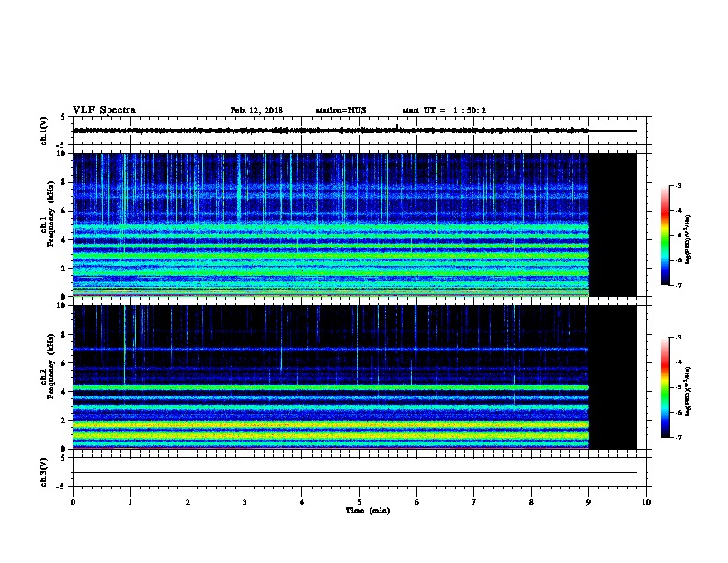Image resolution: width=728 pixels, height=563 pixels.
Task: Click the 'start UT = 1:50:2' label
Action: 444,110
